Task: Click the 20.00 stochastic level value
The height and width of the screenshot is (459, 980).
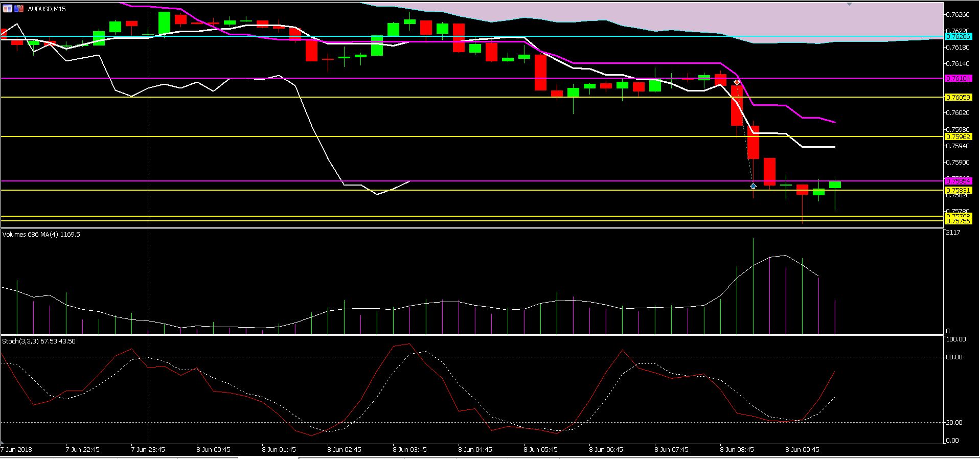Action: point(954,423)
